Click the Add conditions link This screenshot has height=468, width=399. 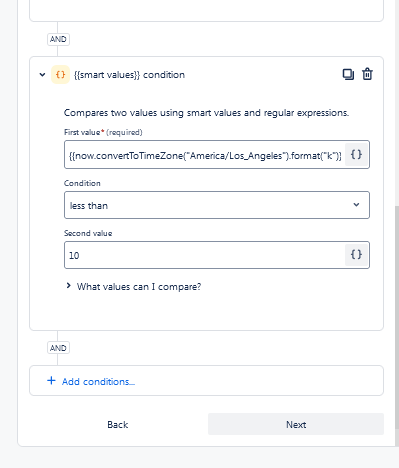pos(98,382)
